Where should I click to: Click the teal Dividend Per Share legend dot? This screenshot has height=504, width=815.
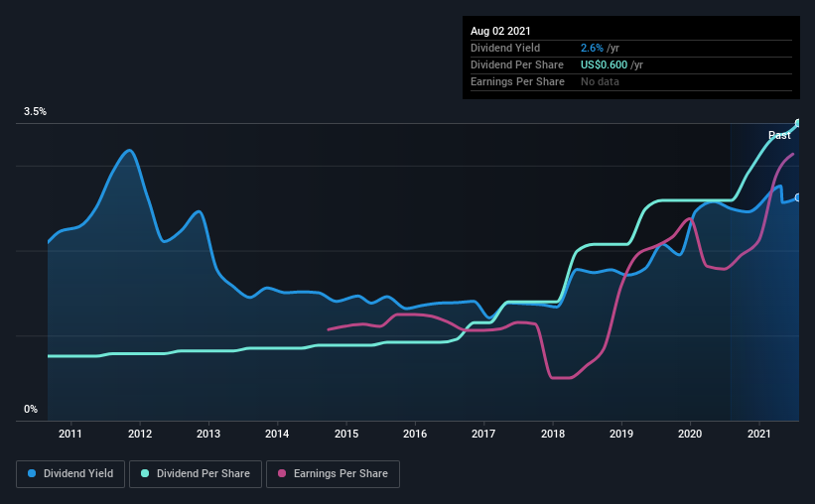(145, 473)
